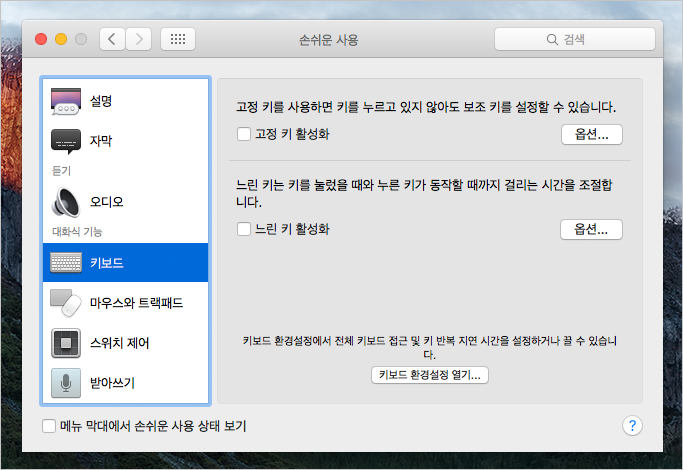The width and height of the screenshot is (683, 470).
Task: Go back with the left chevron
Action: (x=112, y=39)
